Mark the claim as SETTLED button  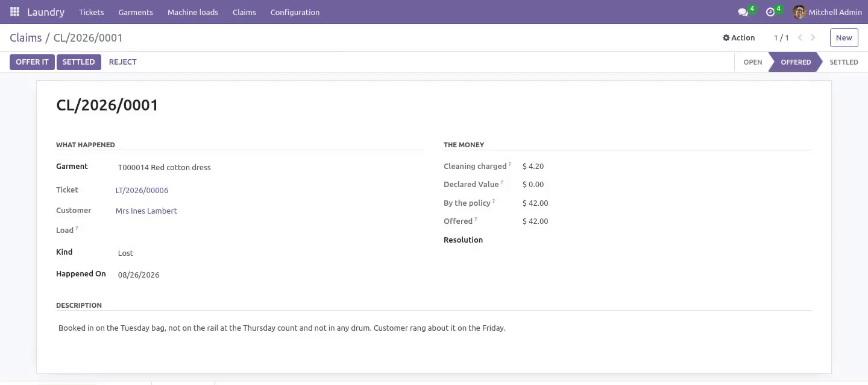coord(78,62)
